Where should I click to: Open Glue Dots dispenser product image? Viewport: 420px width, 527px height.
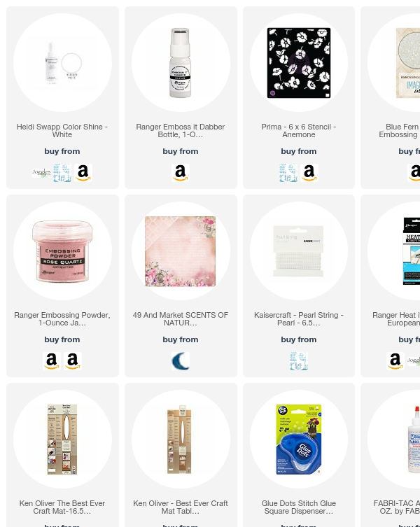click(299, 439)
